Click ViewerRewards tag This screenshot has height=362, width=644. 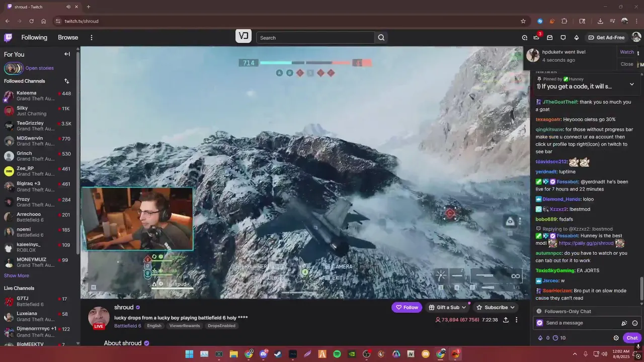[185, 326]
